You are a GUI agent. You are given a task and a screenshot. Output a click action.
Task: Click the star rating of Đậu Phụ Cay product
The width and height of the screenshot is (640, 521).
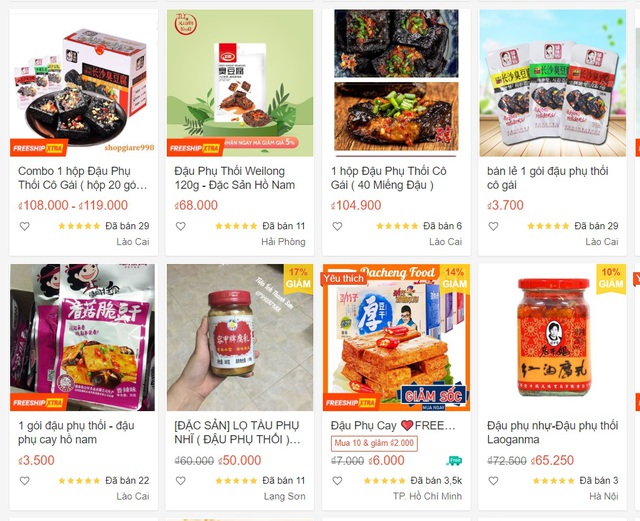pyautogui.click(x=384, y=481)
